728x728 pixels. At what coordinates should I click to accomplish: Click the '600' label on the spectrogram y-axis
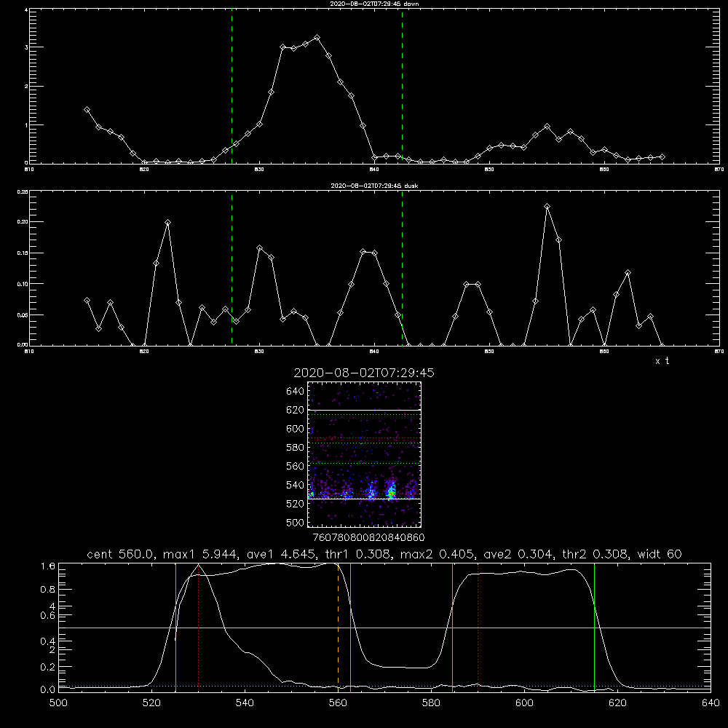pyautogui.click(x=296, y=429)
